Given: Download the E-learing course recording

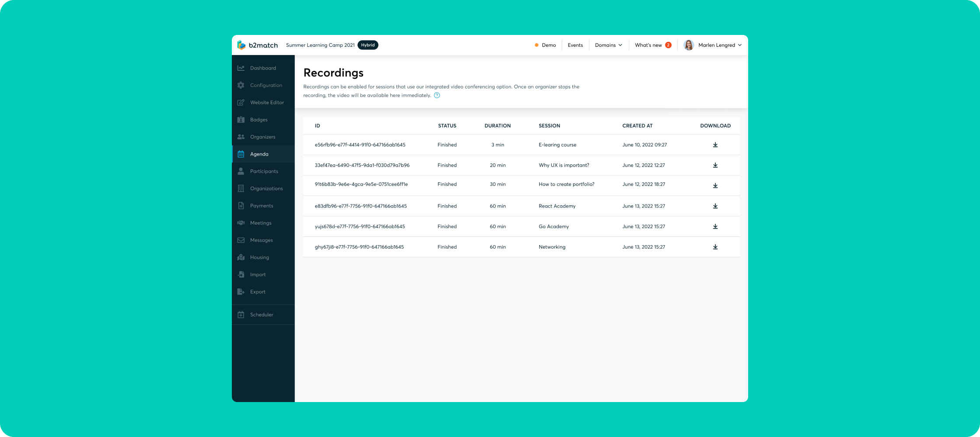Looking at the screenshot, I should 715,145.
